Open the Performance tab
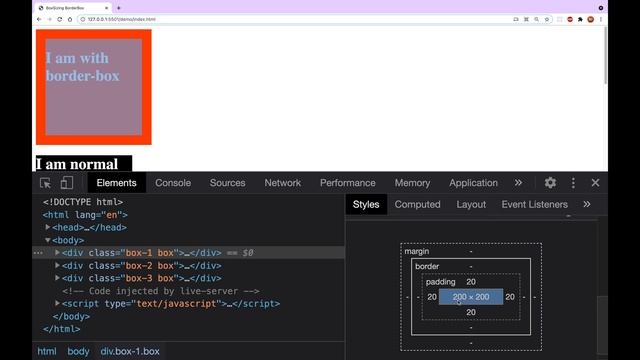The height and width of the screenshot is (360, 640). [347, 183]
